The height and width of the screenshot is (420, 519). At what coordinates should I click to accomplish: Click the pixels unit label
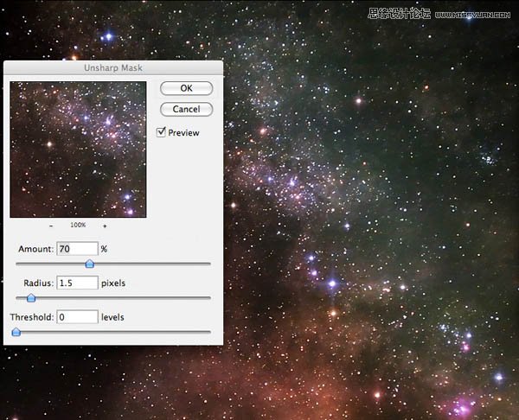(x=113, y=283)
